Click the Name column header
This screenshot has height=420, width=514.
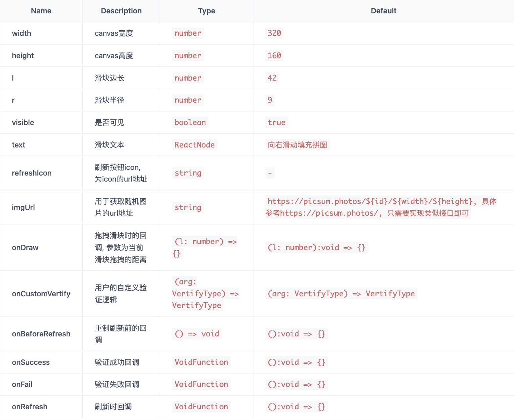[x=41, y=11]
